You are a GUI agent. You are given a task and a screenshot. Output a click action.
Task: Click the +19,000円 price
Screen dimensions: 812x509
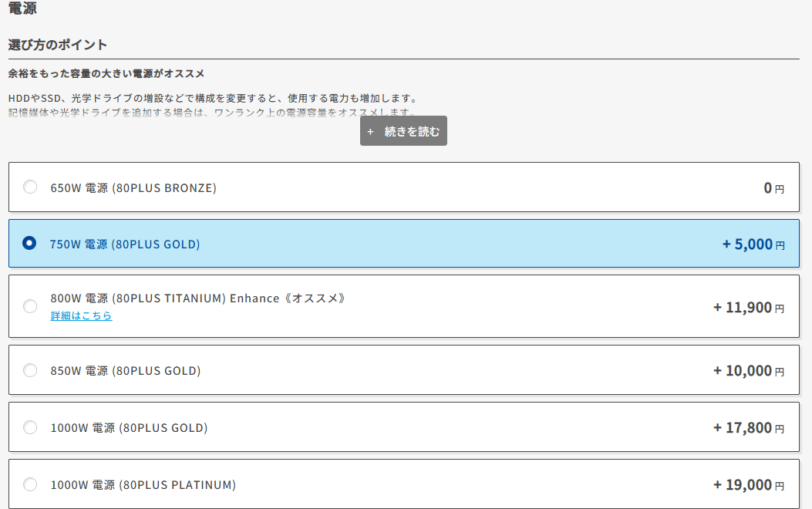tap(748, 485)
